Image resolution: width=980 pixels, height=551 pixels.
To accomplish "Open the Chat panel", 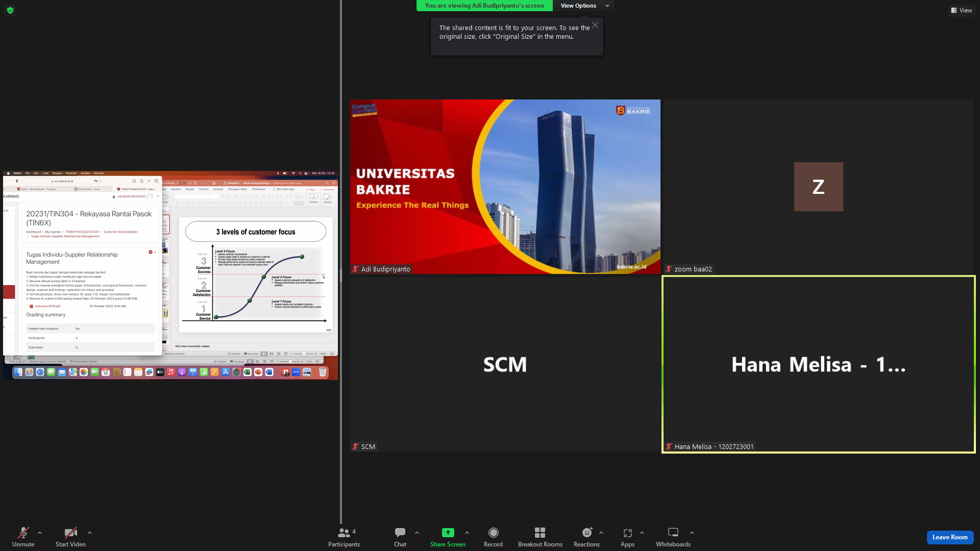I will pos(400,537).
